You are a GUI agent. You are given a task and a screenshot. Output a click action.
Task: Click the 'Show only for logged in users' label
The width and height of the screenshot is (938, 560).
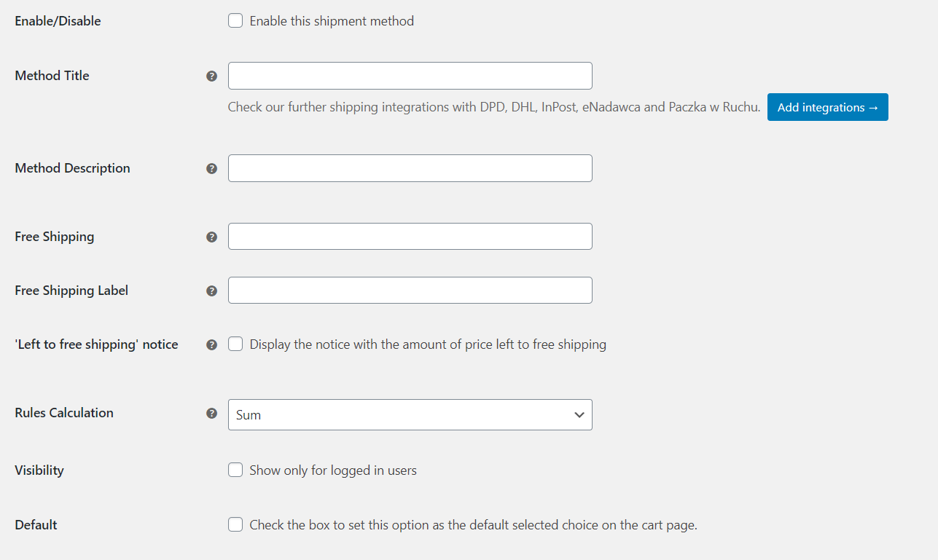(333, 470)
